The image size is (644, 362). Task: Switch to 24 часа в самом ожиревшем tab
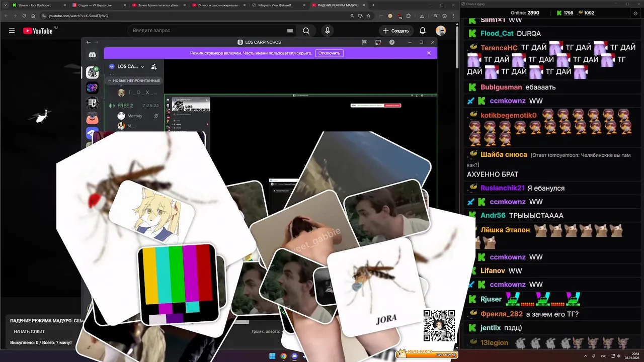tap(219, 5)
